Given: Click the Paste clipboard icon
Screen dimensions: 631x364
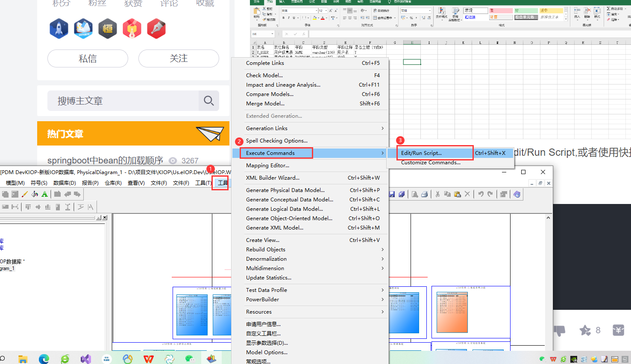Looking at the screenshot, I should coord(458,194).
